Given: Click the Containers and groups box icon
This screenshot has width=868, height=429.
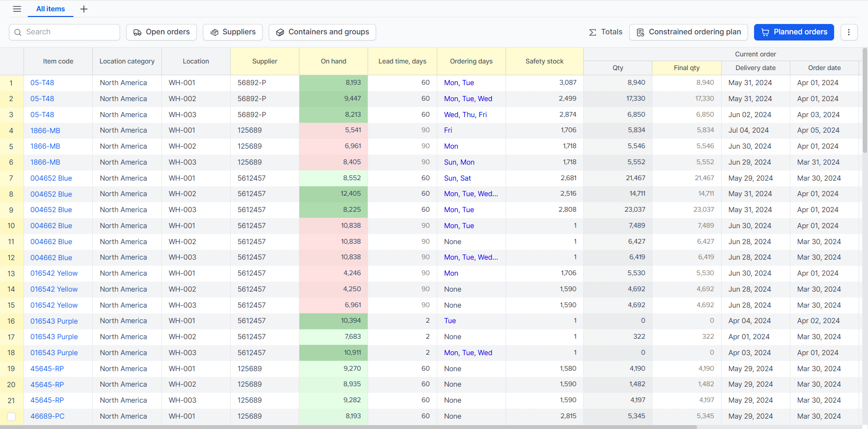Looking at the screenshot, I should pyautogui.click(x=280, y=32).
